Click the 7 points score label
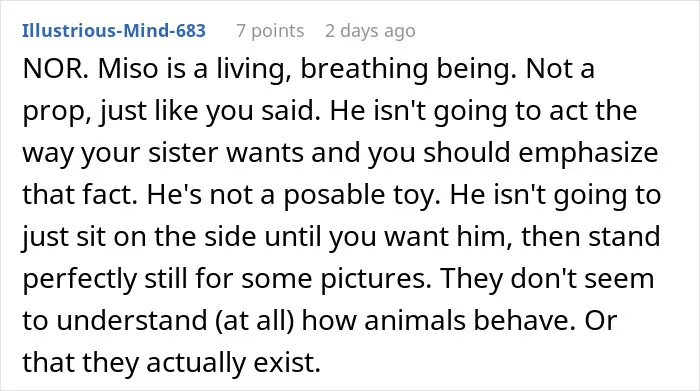700x391 pixels. [270, 31]
